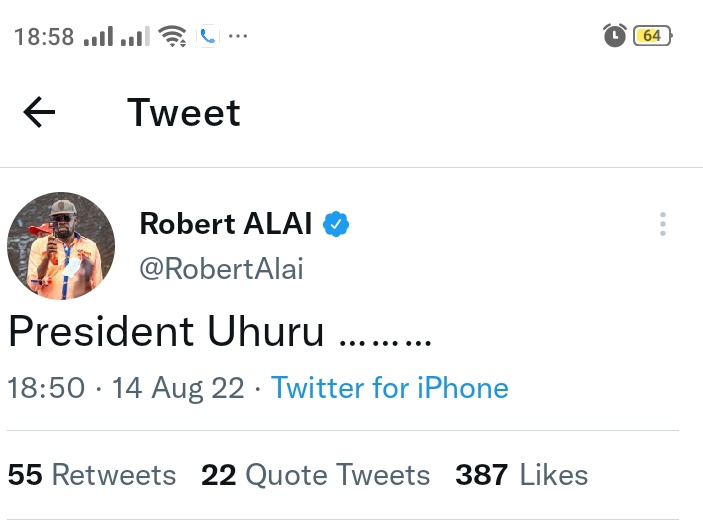Show the 387 Likes list
The width and height of the screenshot is (703, 527).
click(521, 475)
